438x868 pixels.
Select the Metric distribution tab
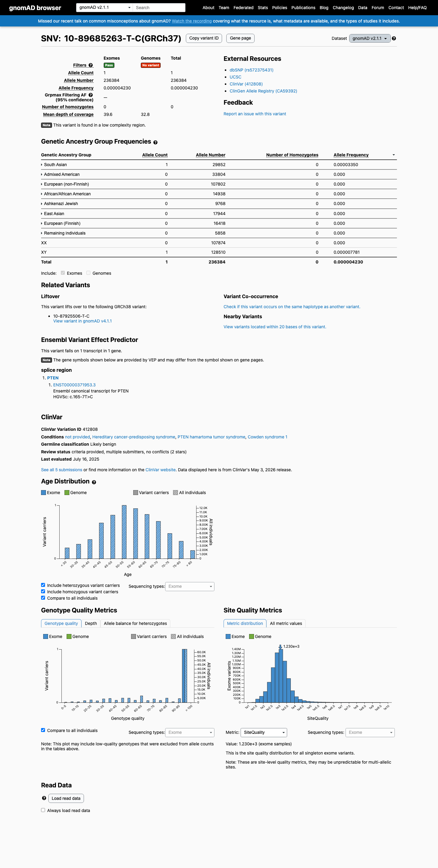tap(245, 623)
